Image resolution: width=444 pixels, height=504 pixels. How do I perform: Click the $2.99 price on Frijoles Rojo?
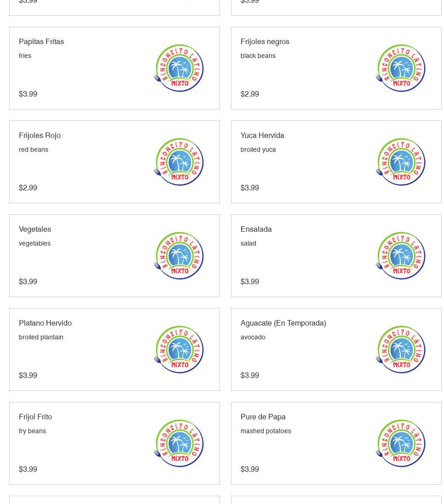[28, 188]
